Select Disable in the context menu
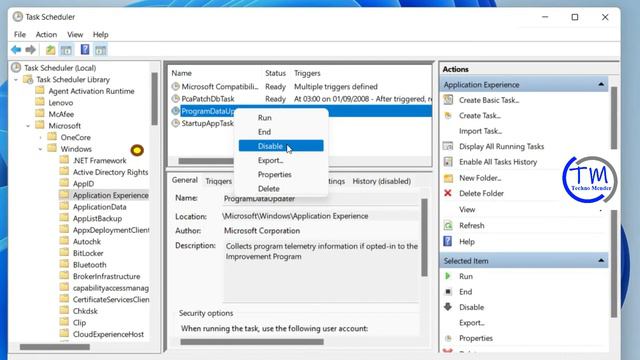Viewport: 640px width, 360px height. (x=281, y=146)
